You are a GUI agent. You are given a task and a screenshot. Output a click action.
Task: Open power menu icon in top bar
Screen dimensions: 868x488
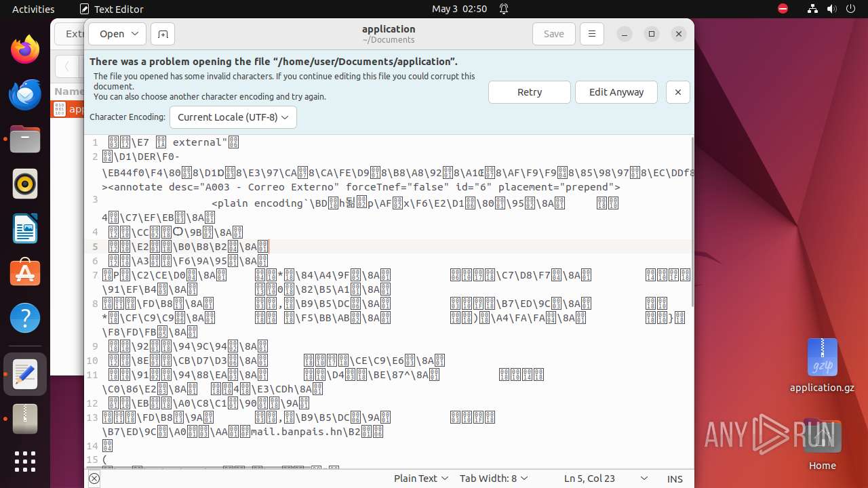850,9
